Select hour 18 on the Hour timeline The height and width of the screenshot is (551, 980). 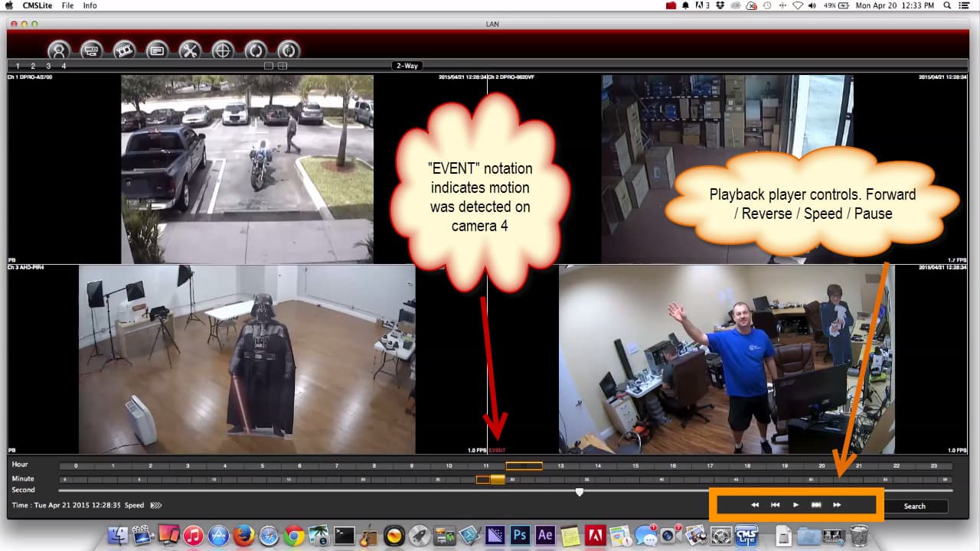point(748,465)
